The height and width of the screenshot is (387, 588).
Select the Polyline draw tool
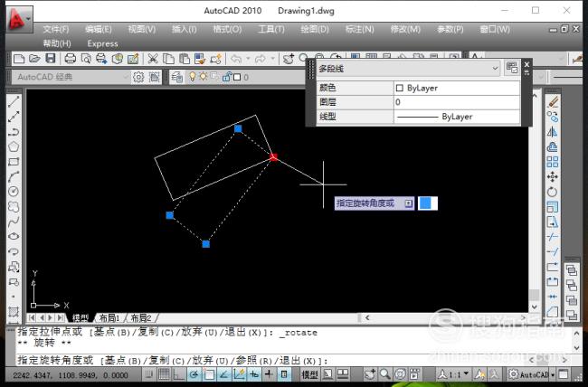(14, 132)
